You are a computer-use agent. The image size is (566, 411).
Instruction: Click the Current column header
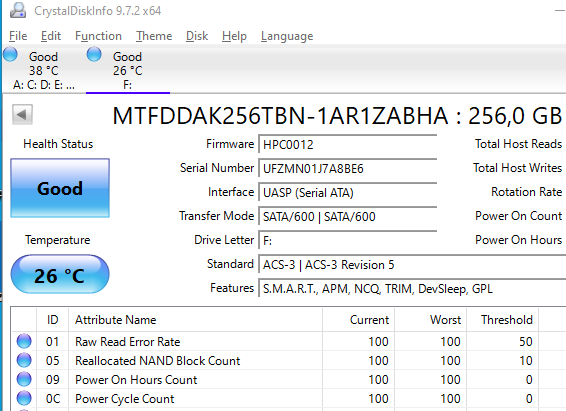(x=358, y=320)
